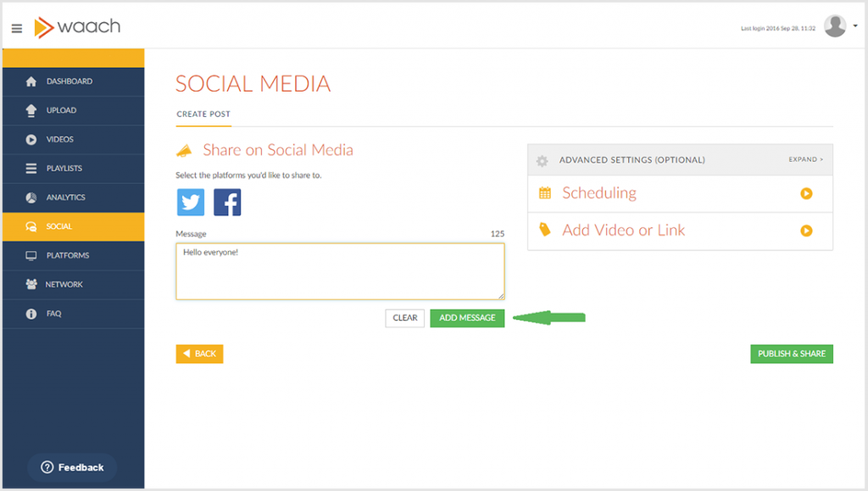Open the hamburger menu icon

coord(17,28)
